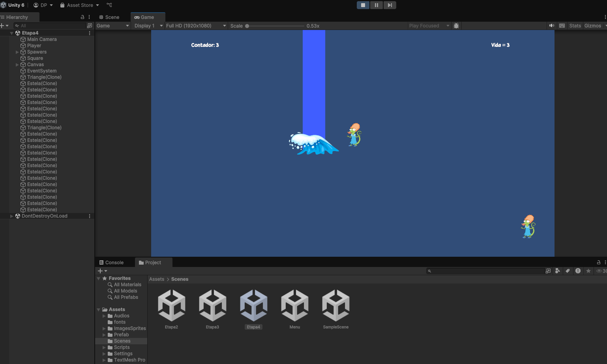Open Search by Type filter icon
Image resolution: width=607 pixels, height=364 pixels.
click(557, 271)
